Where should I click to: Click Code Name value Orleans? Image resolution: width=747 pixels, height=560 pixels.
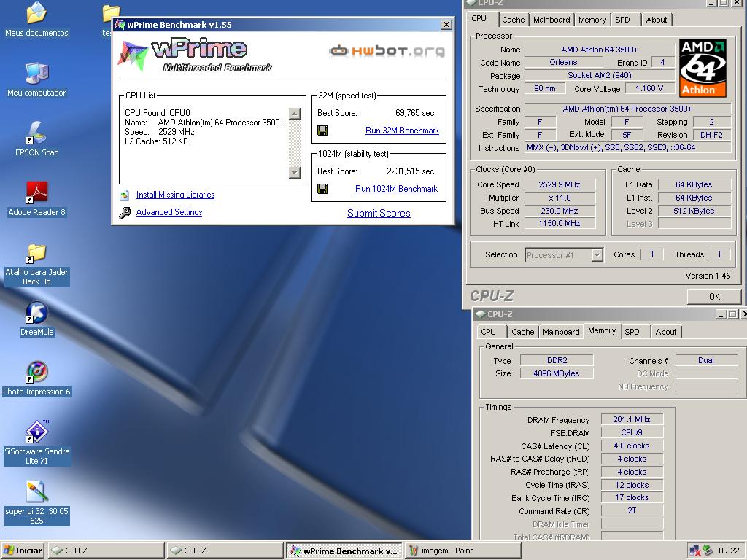563,63
